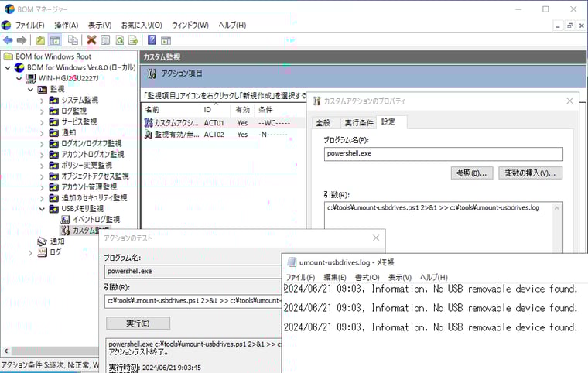Open the ウィンドウ(W) menu
This screenshot has height=373, width=588.
[x=190, y=25]
